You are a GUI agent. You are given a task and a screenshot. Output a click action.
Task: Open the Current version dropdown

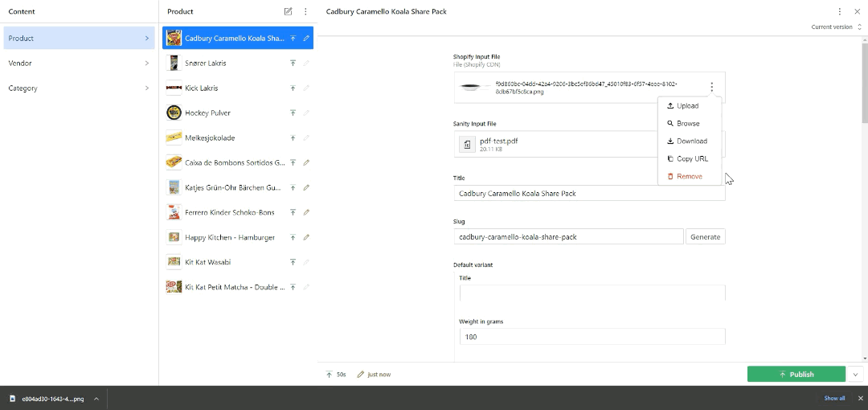(837, 27)
